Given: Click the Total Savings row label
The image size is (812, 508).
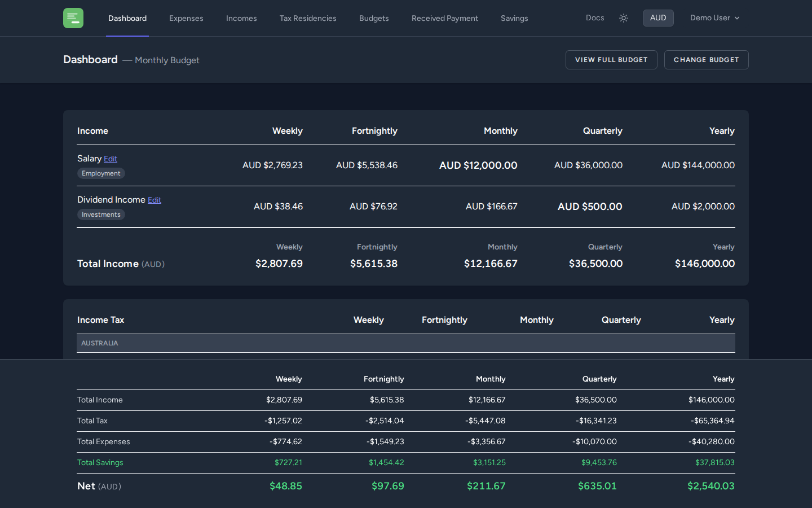Looking at the screenshot, I should (x=100, y=462).
